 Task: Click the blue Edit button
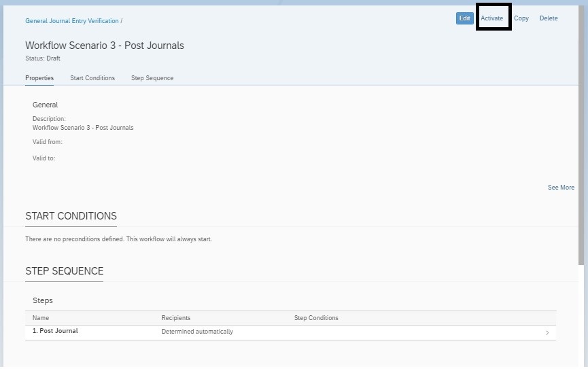coord(465,18)
